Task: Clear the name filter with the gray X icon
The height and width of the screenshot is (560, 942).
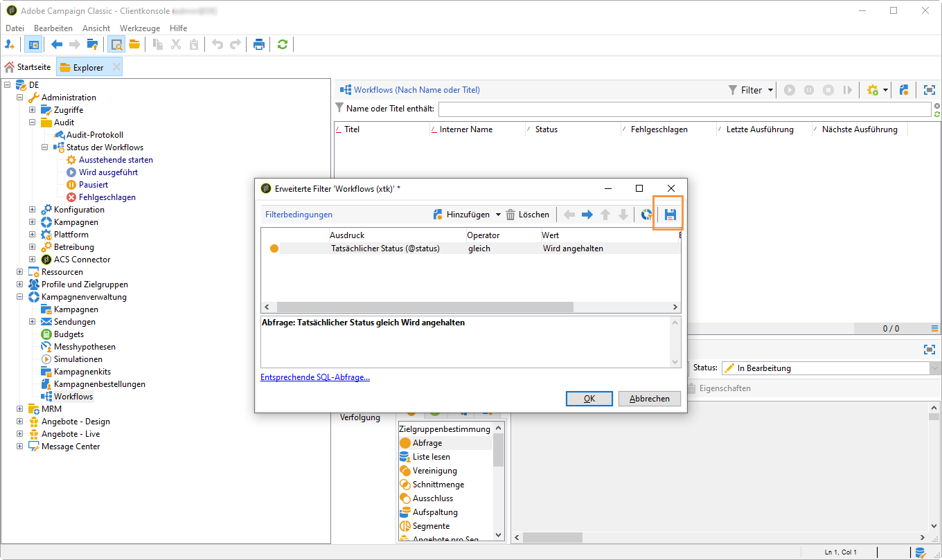Action: (936, 105)
